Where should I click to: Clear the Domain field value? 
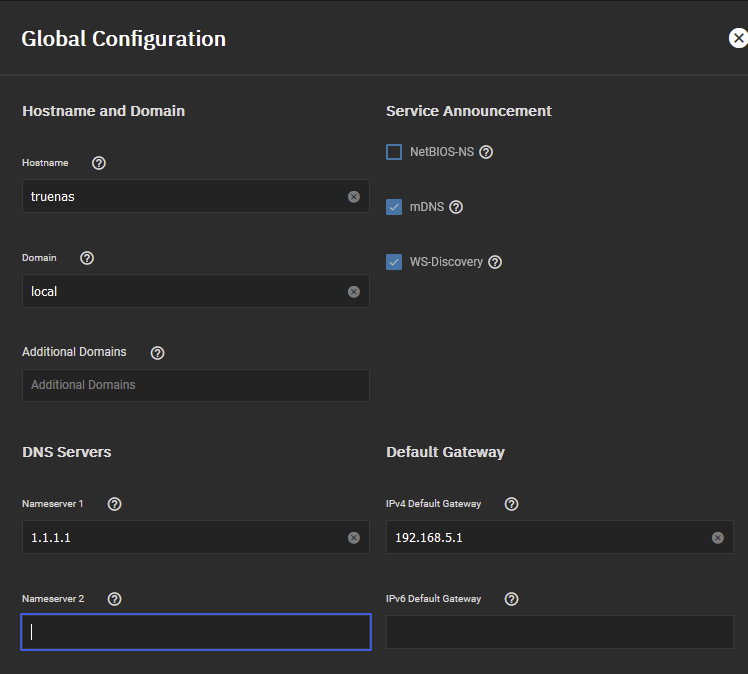click(x=353, y=291)
